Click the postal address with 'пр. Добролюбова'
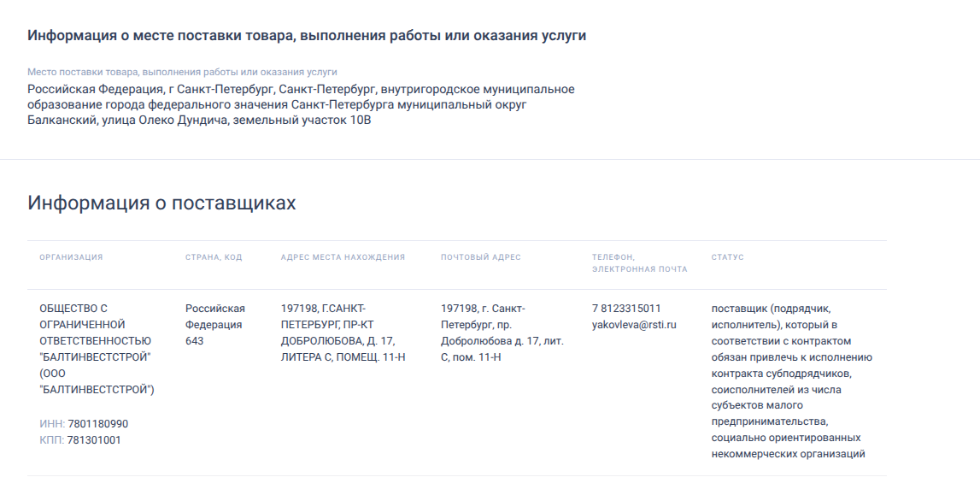 tap(502, 333)
